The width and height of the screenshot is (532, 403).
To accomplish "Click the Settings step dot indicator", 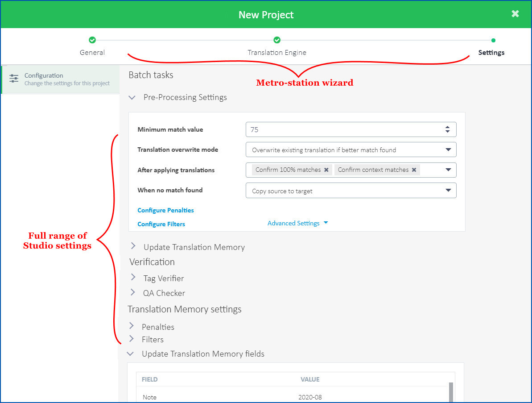I will [493, 40].
